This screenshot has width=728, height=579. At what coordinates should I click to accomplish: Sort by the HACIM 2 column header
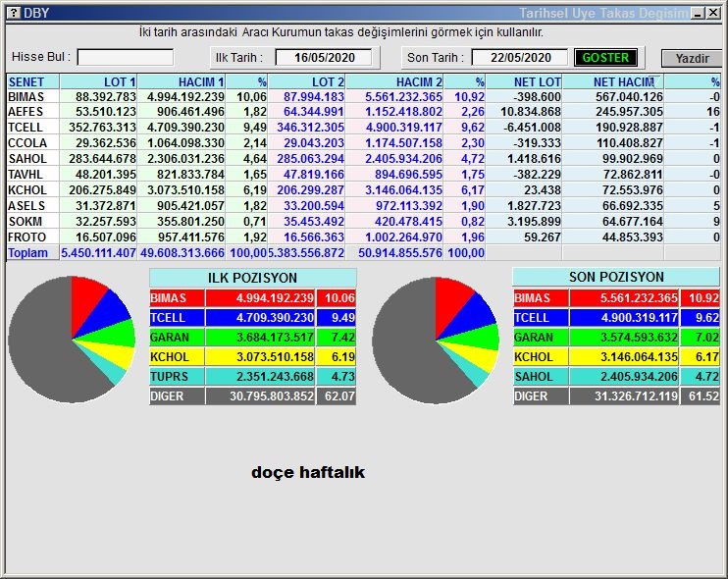(x=394, y=81)
